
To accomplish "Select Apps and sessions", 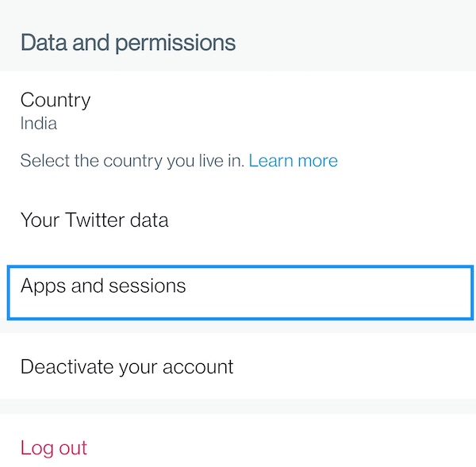I will 103,285.
